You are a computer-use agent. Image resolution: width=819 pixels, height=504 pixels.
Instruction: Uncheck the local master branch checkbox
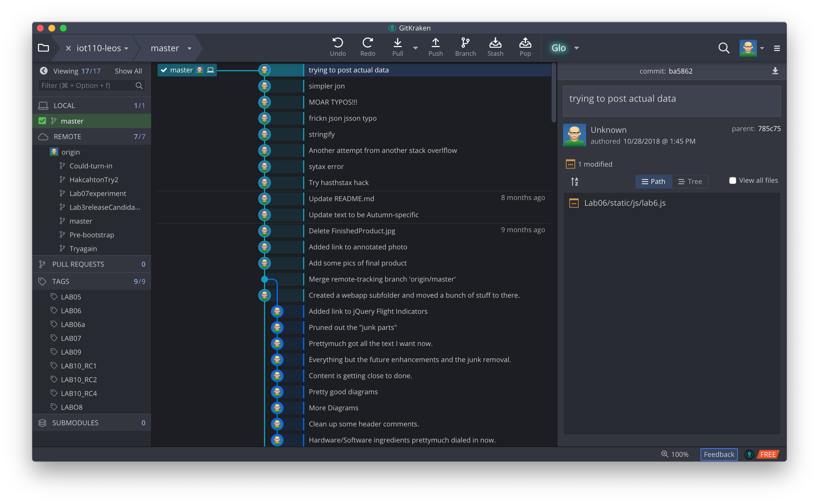42,121
